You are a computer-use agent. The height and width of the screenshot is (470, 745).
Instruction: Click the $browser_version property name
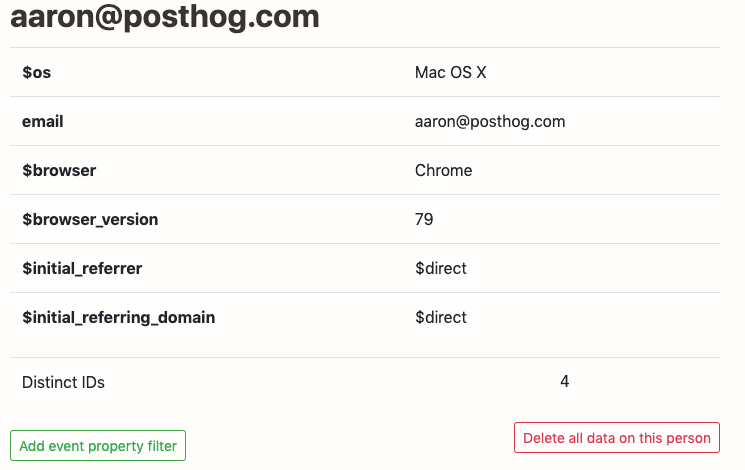tap(90, 219)
